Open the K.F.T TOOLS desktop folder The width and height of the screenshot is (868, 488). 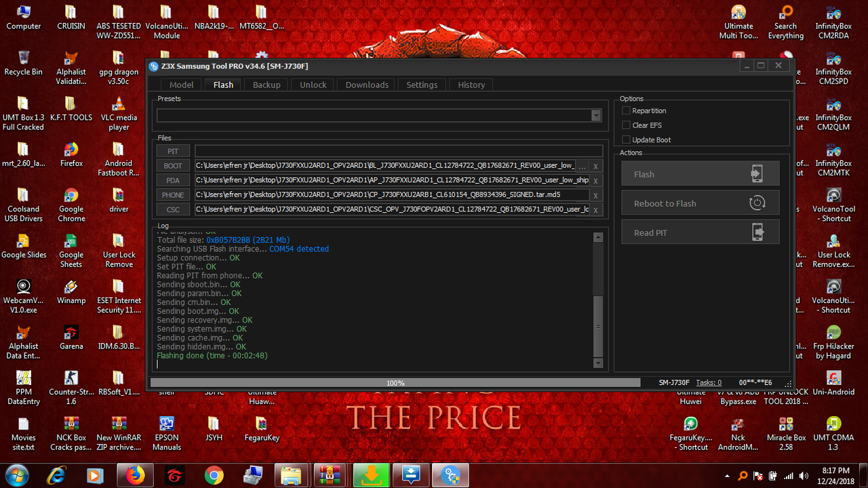71,108
